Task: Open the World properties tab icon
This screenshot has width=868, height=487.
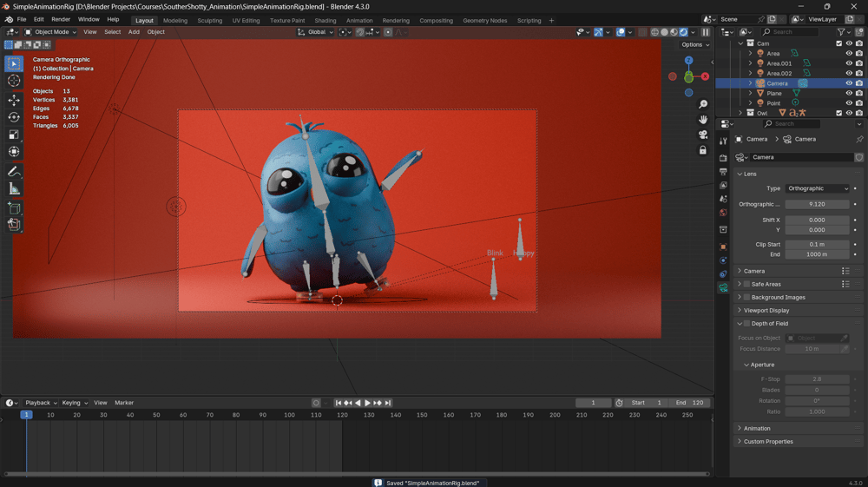Action: click(723, 213)
